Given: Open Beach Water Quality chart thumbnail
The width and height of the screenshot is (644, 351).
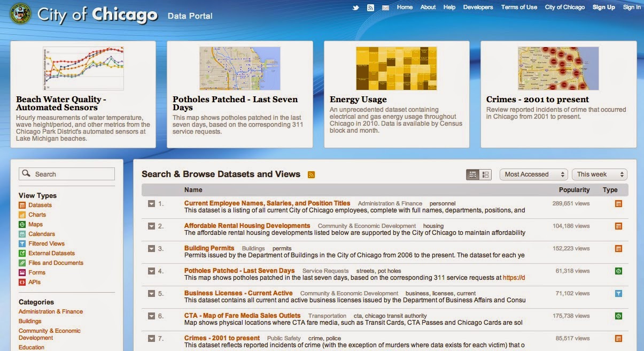Looking at the screenshot, I should 83,68.
